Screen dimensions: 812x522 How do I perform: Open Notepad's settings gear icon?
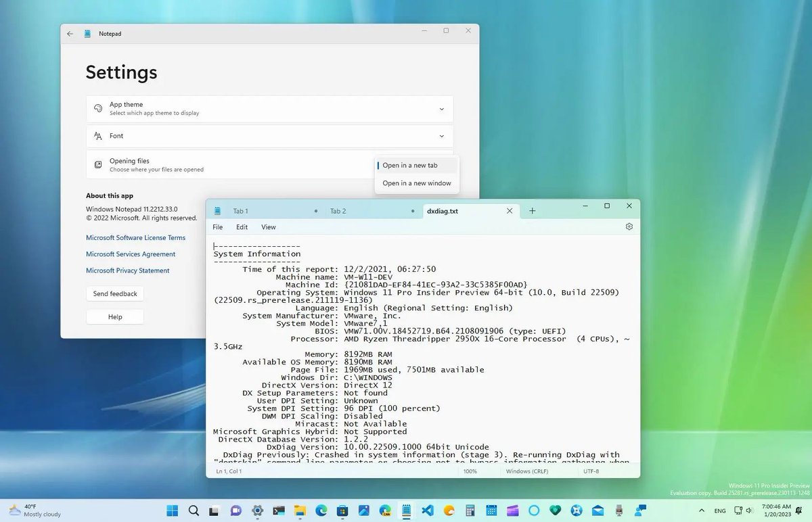tap(629, 227)
